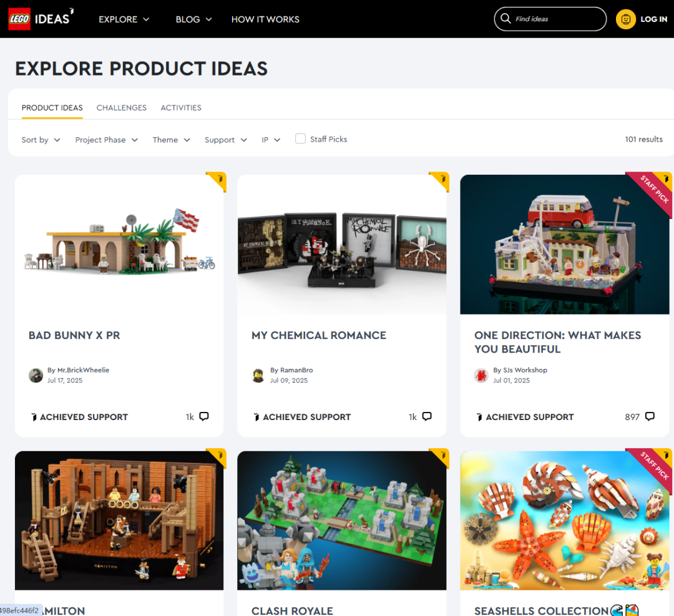Expand the Support filter dropdown
The height and width of the screenshot is (616, 674).
pyautogui.click(x=226, y=140)
